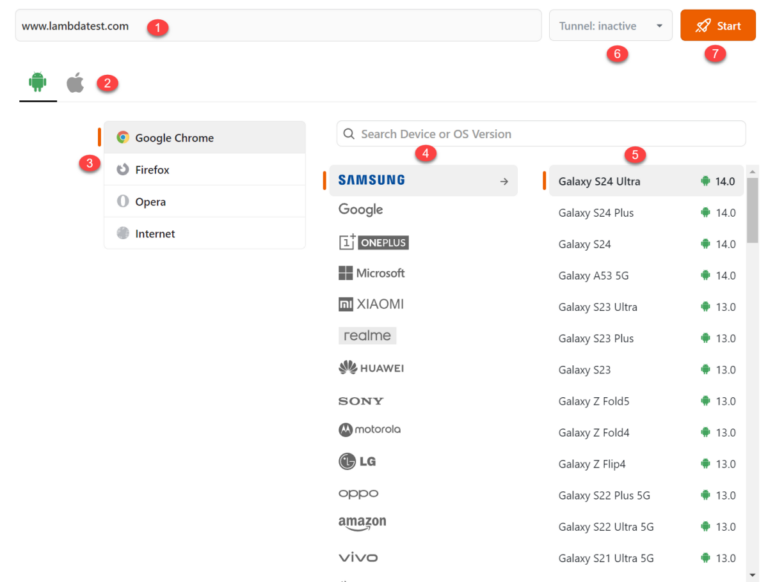The width and height of the screenshot is (768, 582).
Task: Select the Android platform icon
Action: pos(38,82)
